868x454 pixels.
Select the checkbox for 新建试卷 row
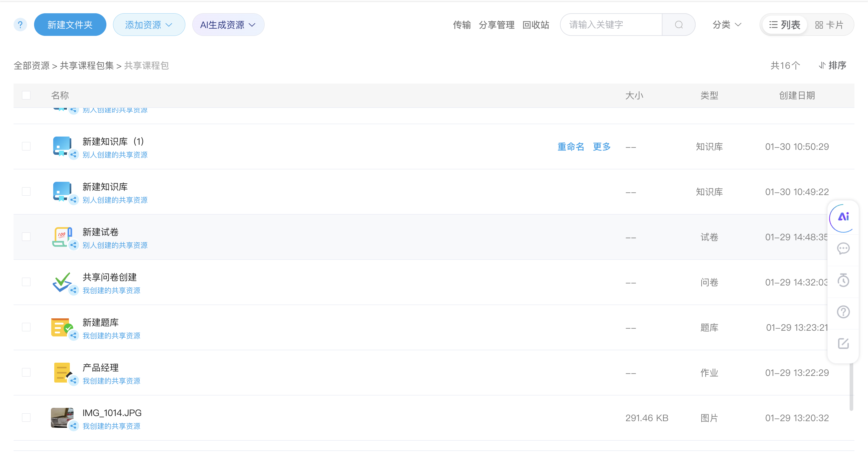click(x=26, y=236)
